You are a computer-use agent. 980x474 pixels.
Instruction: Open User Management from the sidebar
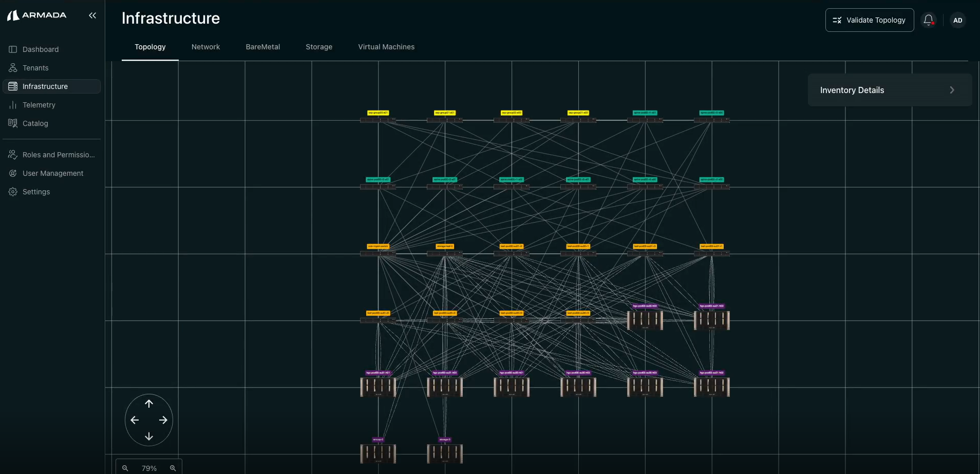coord(52,173)
